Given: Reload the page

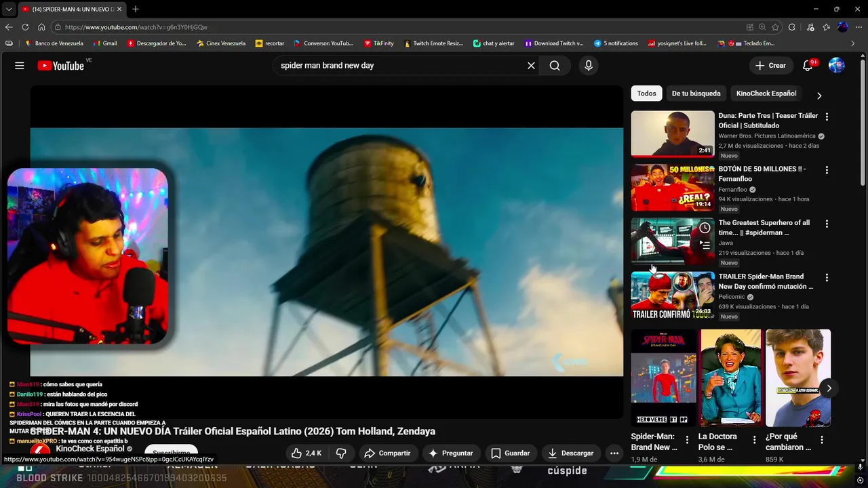Looking at the screenshot, I should click(x=25, y=27).
